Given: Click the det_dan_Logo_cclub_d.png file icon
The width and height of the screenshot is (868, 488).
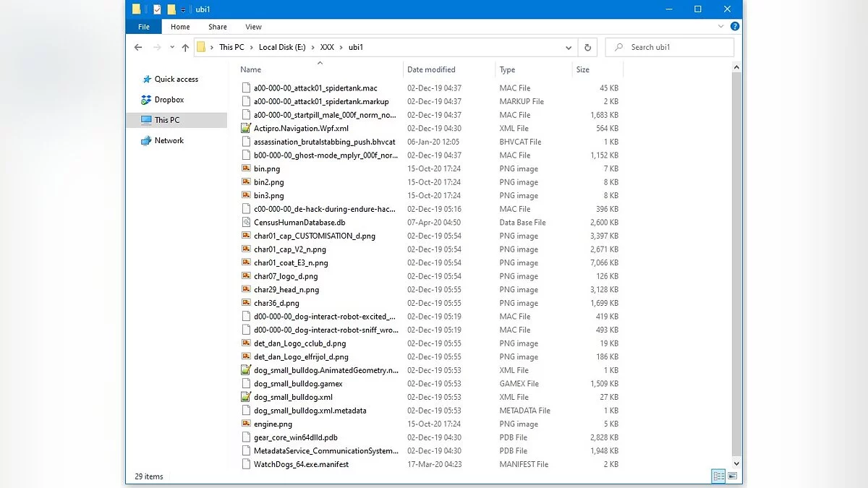Looking at the screenshot, I should click(x=246, y=343).
